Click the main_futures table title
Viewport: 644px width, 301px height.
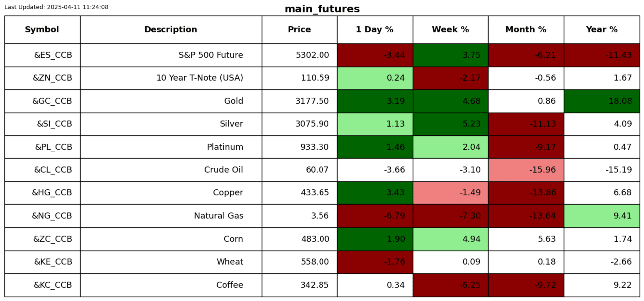tap(322, 9)
